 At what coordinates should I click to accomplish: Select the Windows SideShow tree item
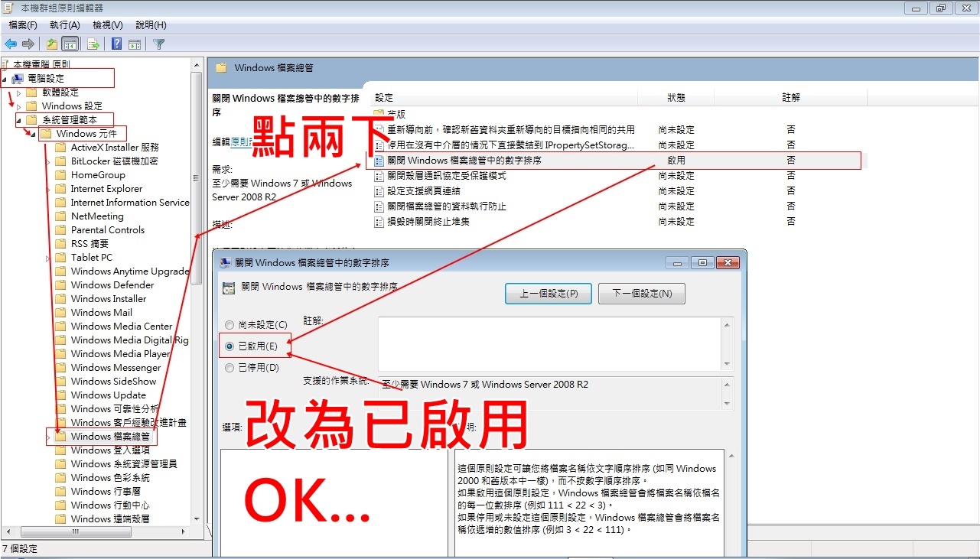point(113,381)
